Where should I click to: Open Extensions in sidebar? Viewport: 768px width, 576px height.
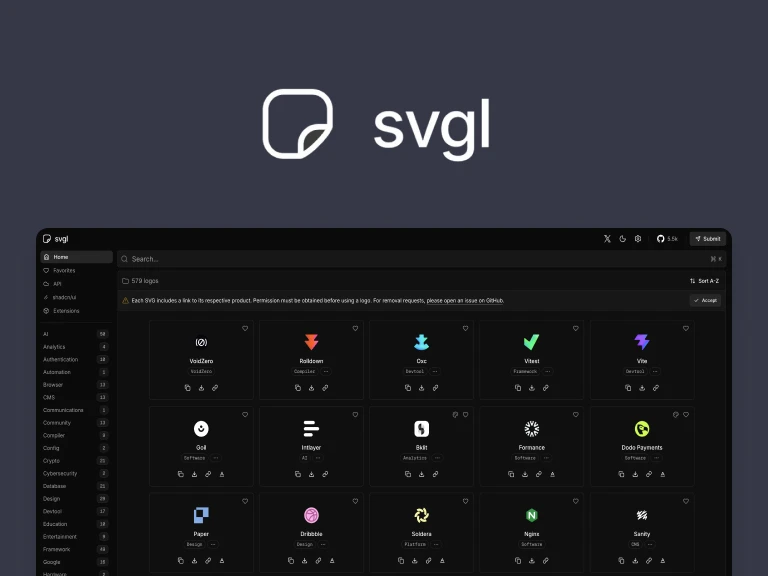(76, 311)
